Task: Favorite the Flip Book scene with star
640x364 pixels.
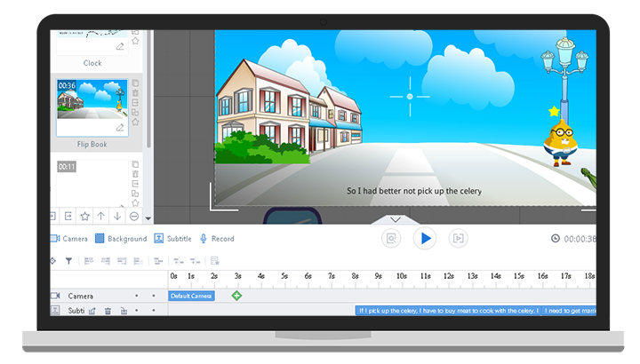Action: pyautogui.click(x=135, y=122)
